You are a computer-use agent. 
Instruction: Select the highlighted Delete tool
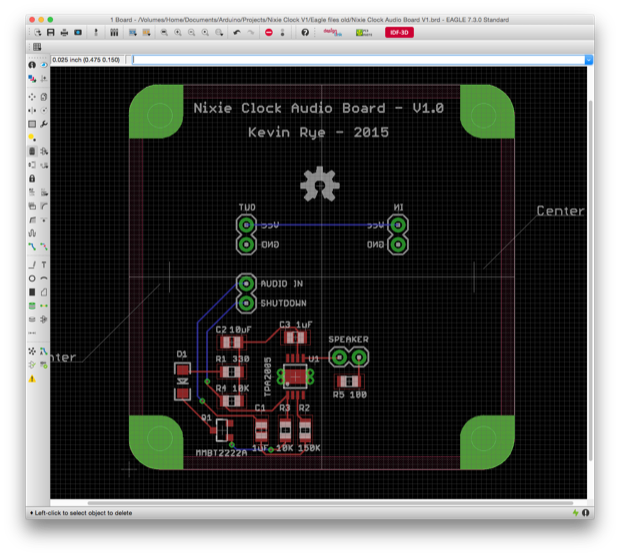click(x=32, y=151)
